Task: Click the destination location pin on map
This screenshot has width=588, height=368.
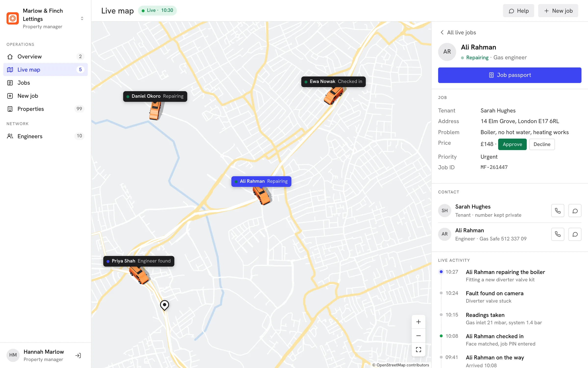Action: point(164,305)
